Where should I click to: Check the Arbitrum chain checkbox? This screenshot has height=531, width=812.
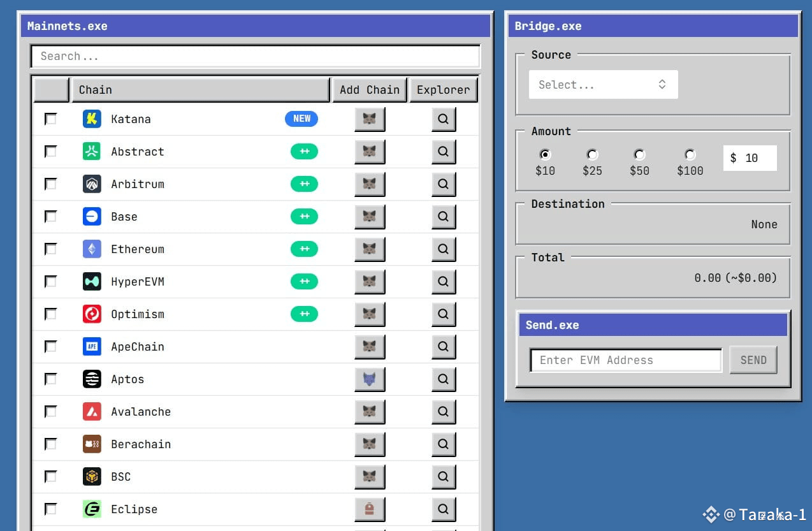click(x=50, y=184)
